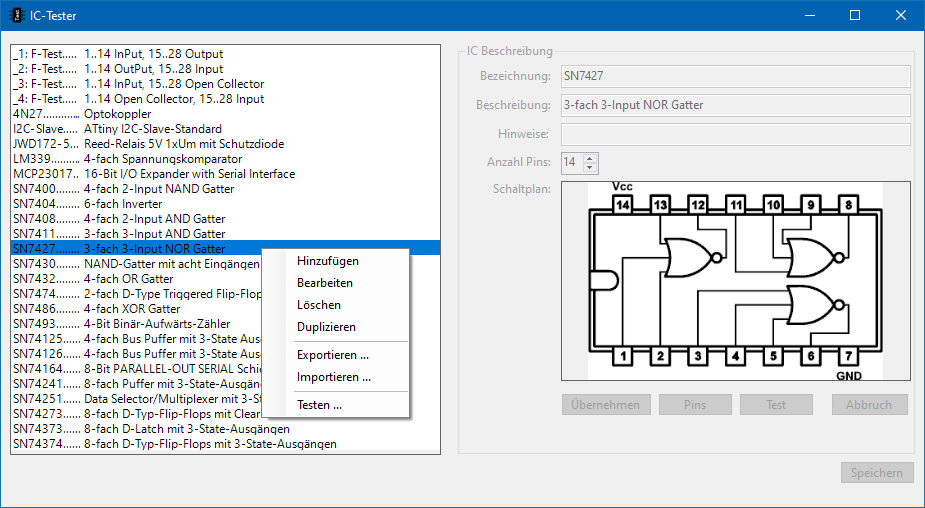Choose Hinzufügen from the context menu

coord(335,261)
